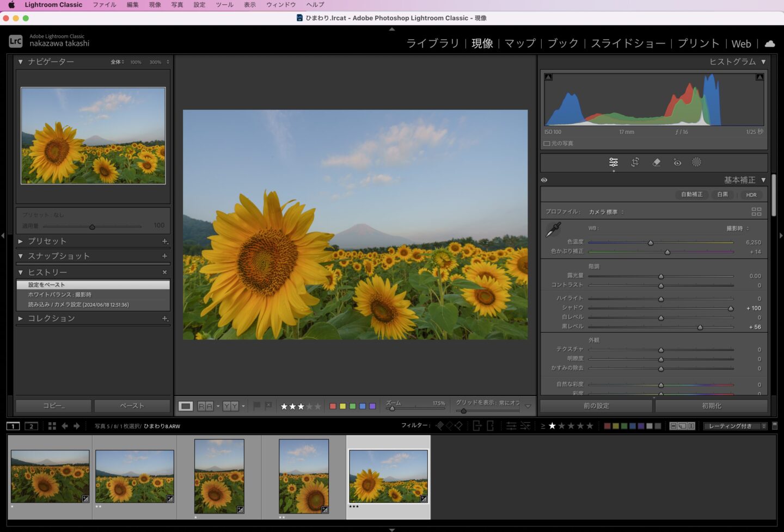Click the 初期化 reset button

pyautogui.click(x=711, y=406)
